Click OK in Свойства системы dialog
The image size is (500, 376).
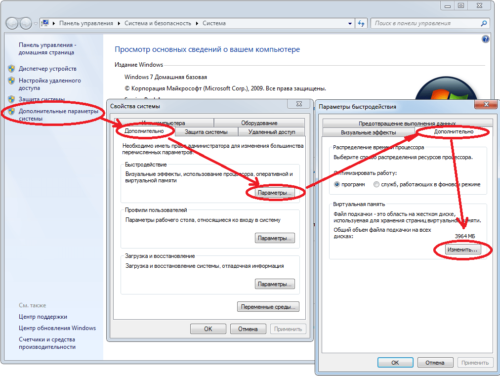coord(208,329)
